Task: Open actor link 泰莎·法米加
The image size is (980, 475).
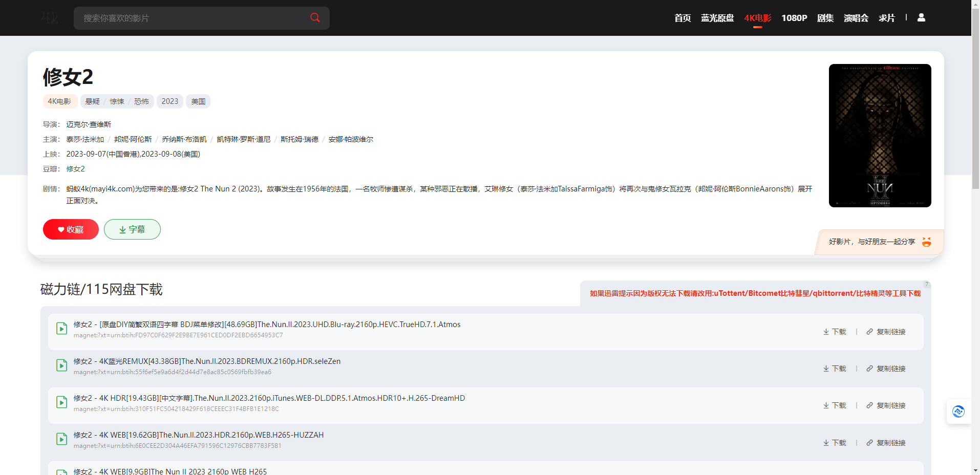Action: coord(85,139)
